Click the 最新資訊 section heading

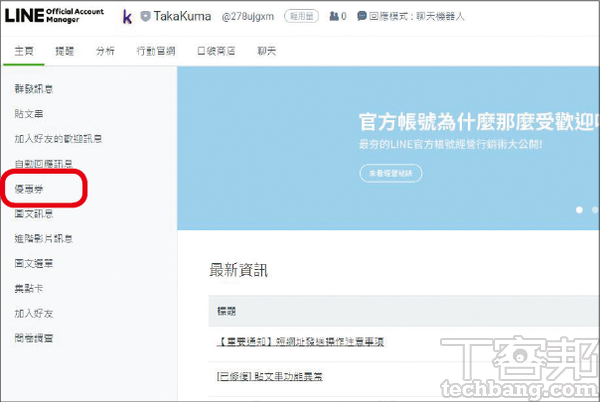click(238, 270)
